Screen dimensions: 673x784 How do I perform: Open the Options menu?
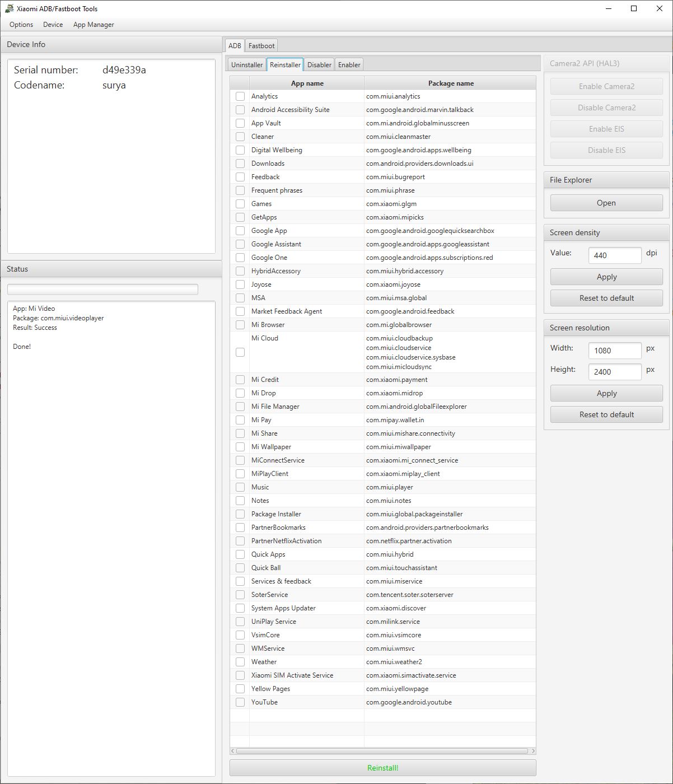[21, 25]
